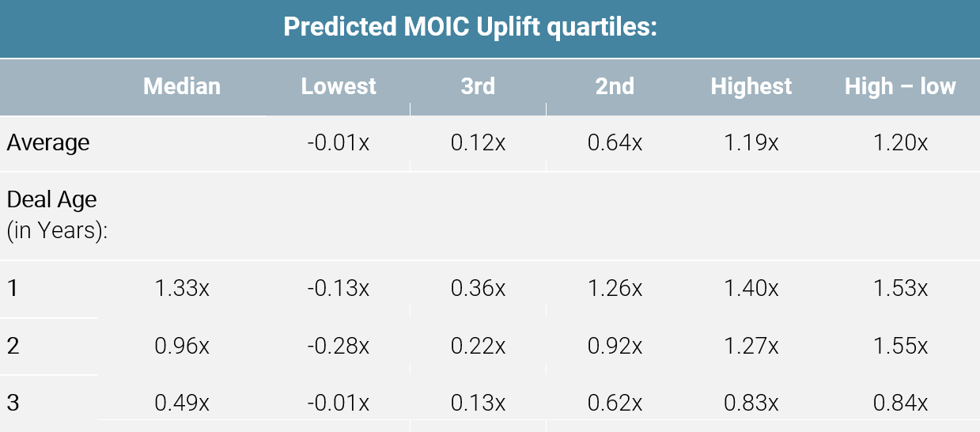Screen dimensions: 980x432
Task: Select the Median column header
Action: [182, 86]
